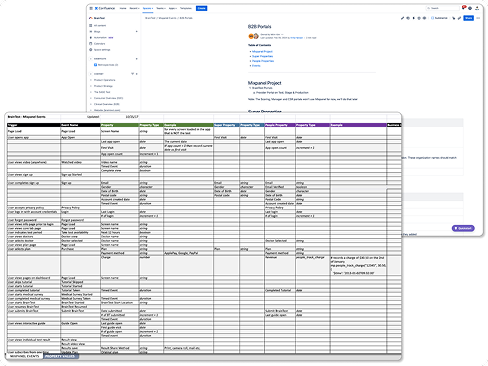Image resolution: width=488 pixels, height=366 pixels.
Task: Click the 'Guide Open' event name cell
Action: (80, 323)
